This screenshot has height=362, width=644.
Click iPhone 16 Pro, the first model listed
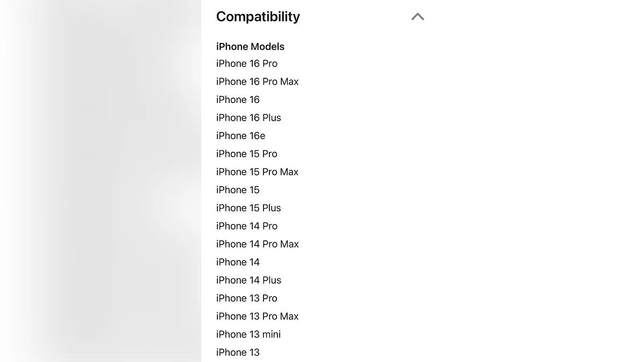(x=247, y=63)
